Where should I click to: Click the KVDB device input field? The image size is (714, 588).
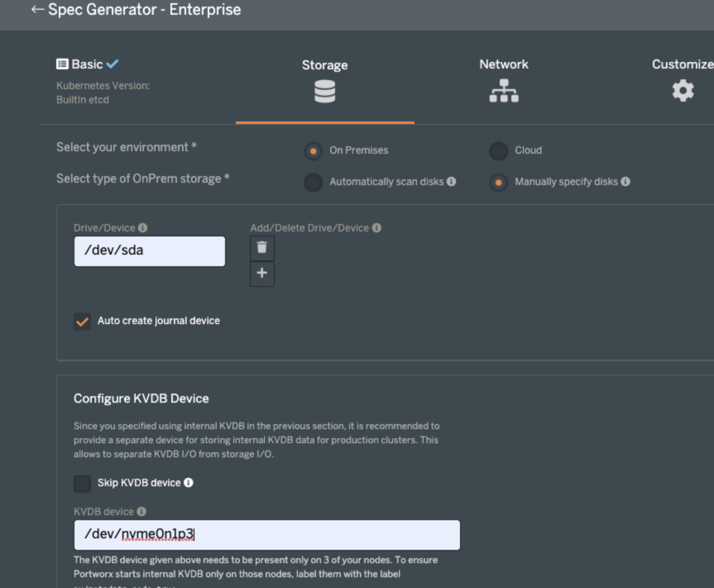(266, 535)
